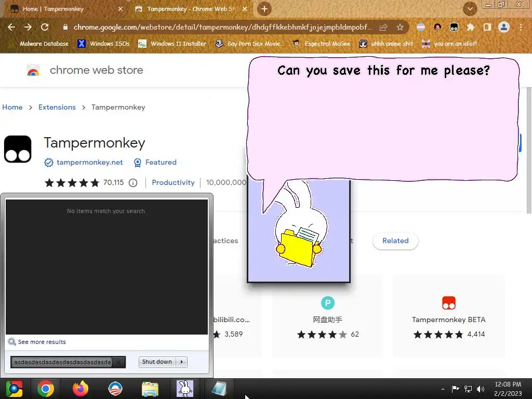Open the volume speaker tray icon

(x=481, y=389)
